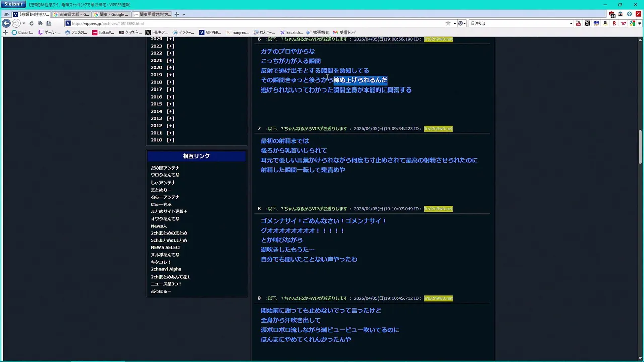644x362 pixels.
Task: Open the VIPPER... bookmark
Action: click(x=210, y=32)
